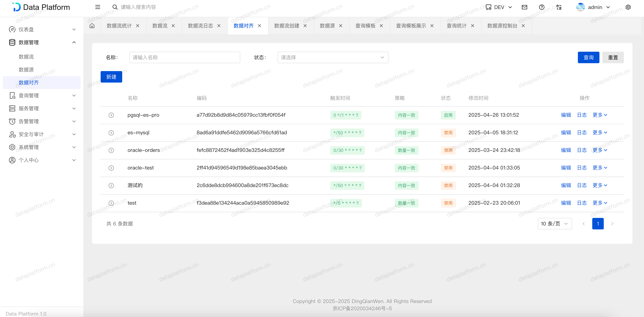Viewport: 644px width, 317px height.
Task: Switch to the 查询模板 tab
Action: coord(365,26)
